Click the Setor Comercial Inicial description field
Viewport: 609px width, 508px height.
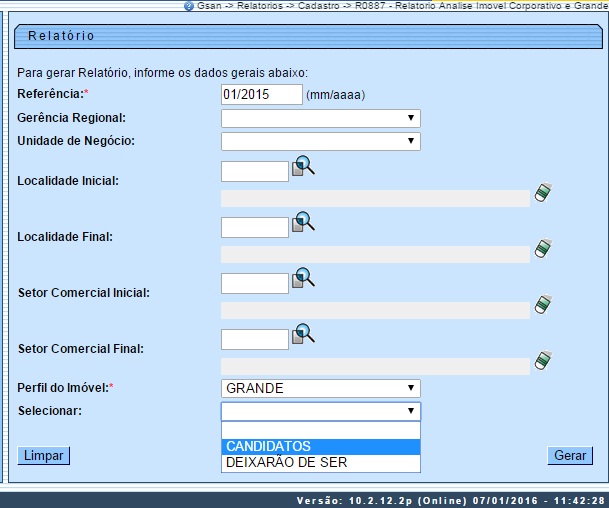[376, 310]
